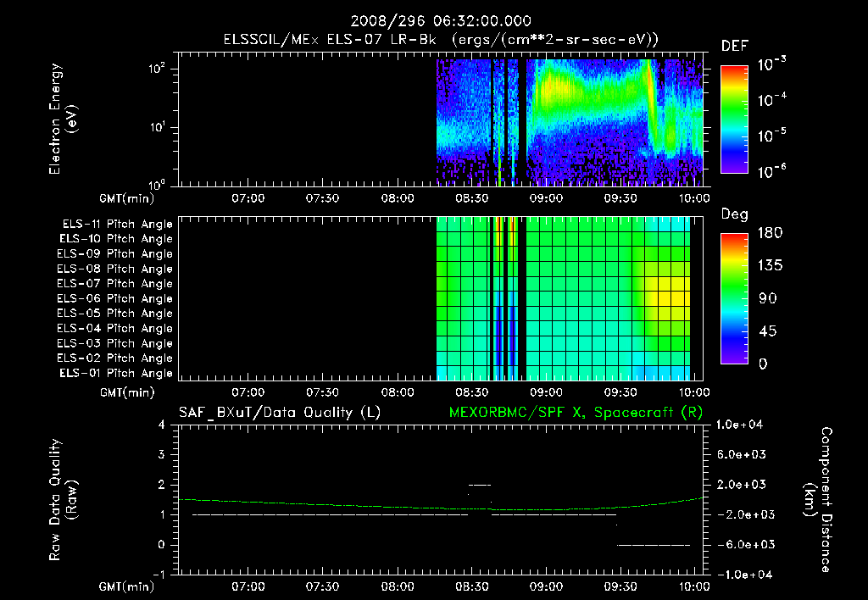
Task: Click the Electron Energy (eV) axis label
Action: 63,119
